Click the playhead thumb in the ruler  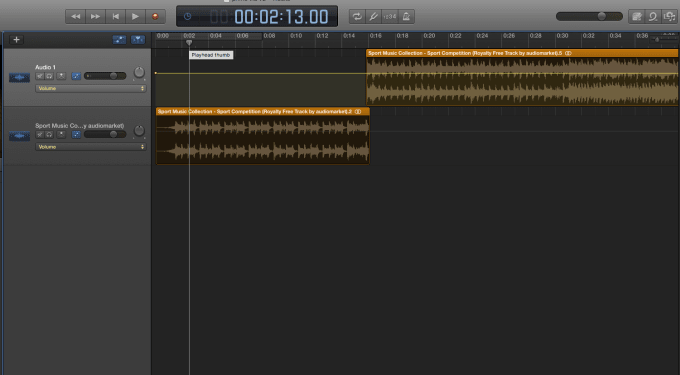(189, 42)
